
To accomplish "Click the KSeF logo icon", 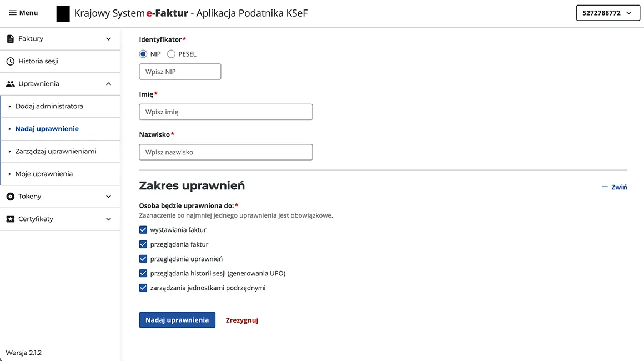I will [x=63, y=13].
